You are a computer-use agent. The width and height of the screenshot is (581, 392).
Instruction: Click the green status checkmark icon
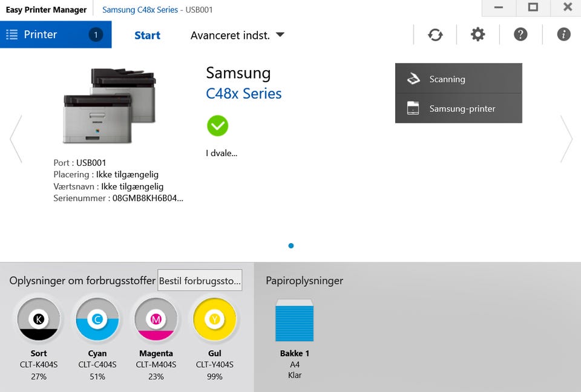(217, 126)
